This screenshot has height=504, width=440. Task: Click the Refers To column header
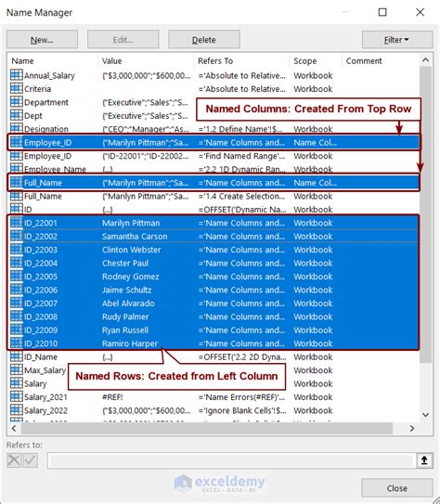tap(215, 60)
